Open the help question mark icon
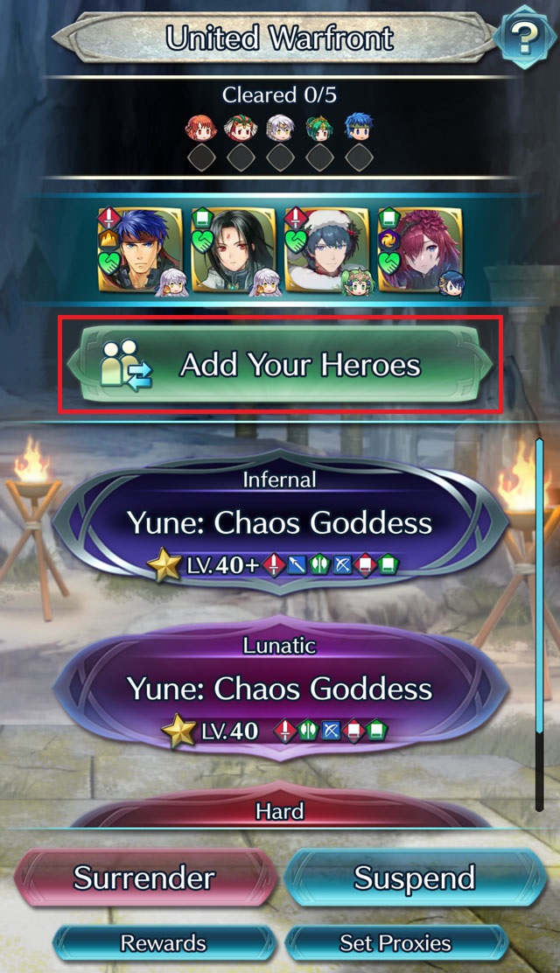 [525, 38]
